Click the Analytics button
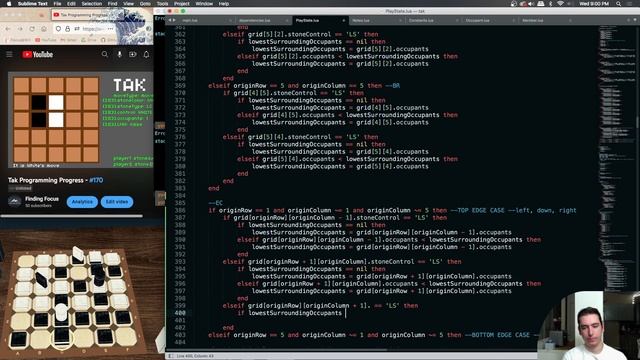 click(x=82, y=202)
